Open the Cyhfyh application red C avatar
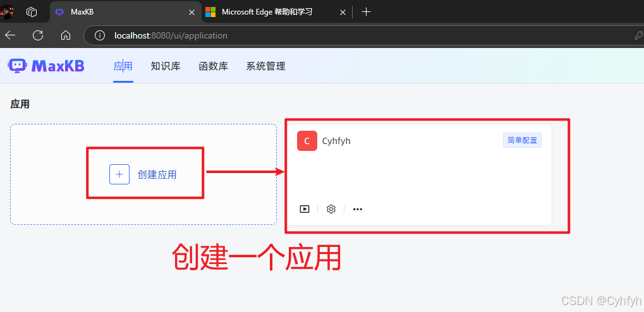Image resolution: width=644 pixels, height=312 pixels. tap(307, 141)
